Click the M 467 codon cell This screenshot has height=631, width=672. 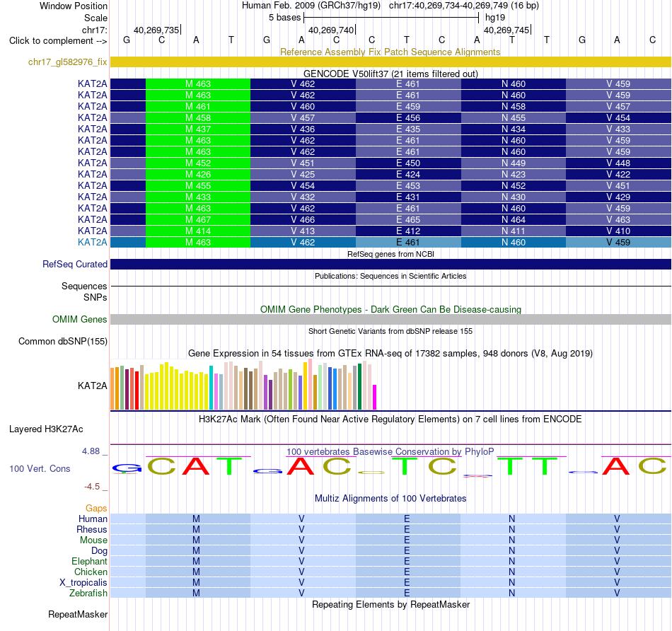click(x=198, y=219)
